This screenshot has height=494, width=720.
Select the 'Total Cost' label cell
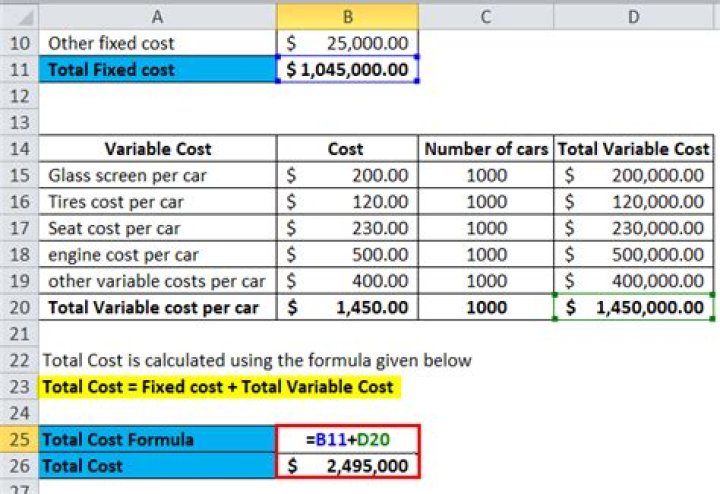[x=158, y=466]
